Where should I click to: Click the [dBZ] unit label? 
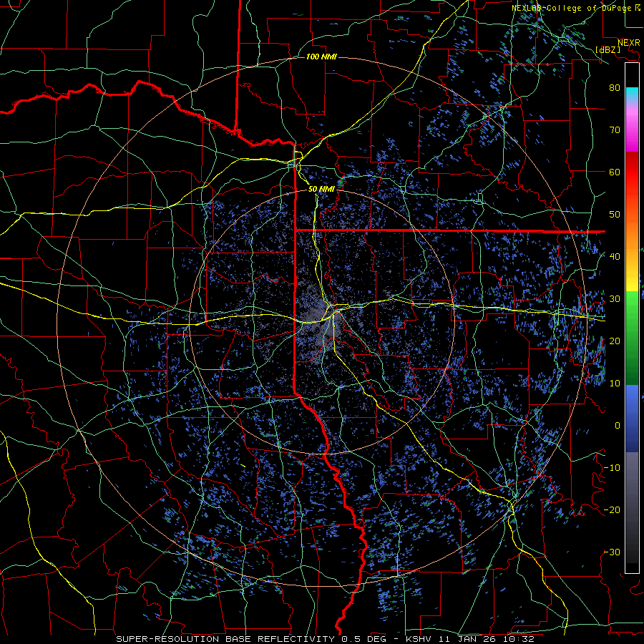point(608,49)
